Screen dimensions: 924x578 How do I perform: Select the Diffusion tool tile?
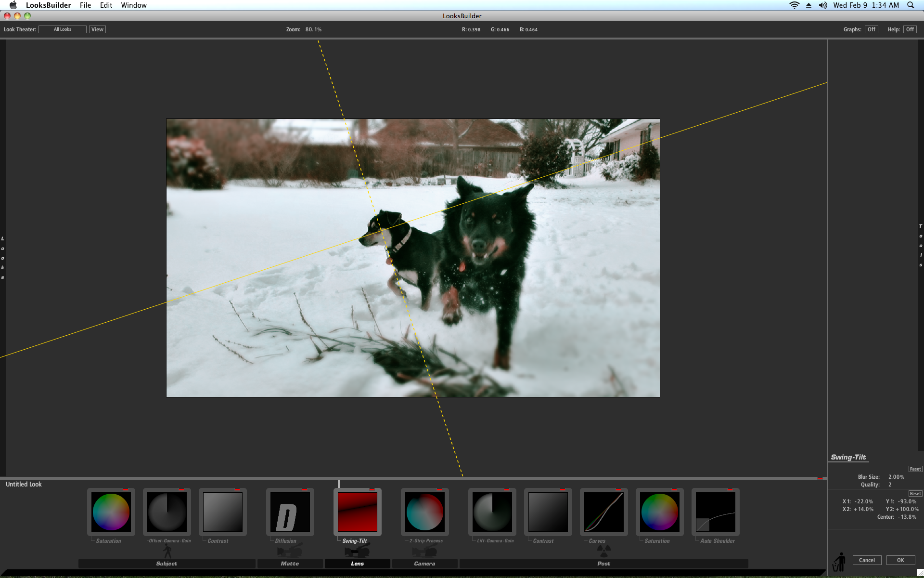click(290, 512)
